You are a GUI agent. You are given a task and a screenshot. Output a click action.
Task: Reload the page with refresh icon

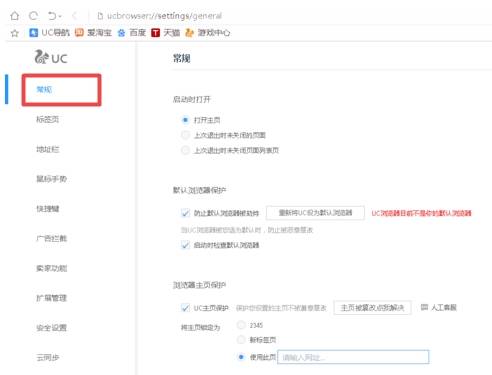33,16
